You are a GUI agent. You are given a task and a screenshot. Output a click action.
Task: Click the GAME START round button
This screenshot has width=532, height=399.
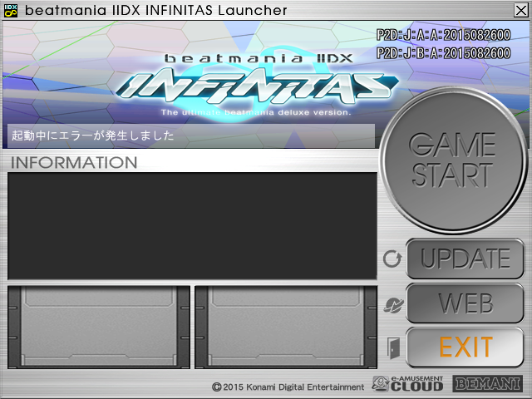pos(453,160)
